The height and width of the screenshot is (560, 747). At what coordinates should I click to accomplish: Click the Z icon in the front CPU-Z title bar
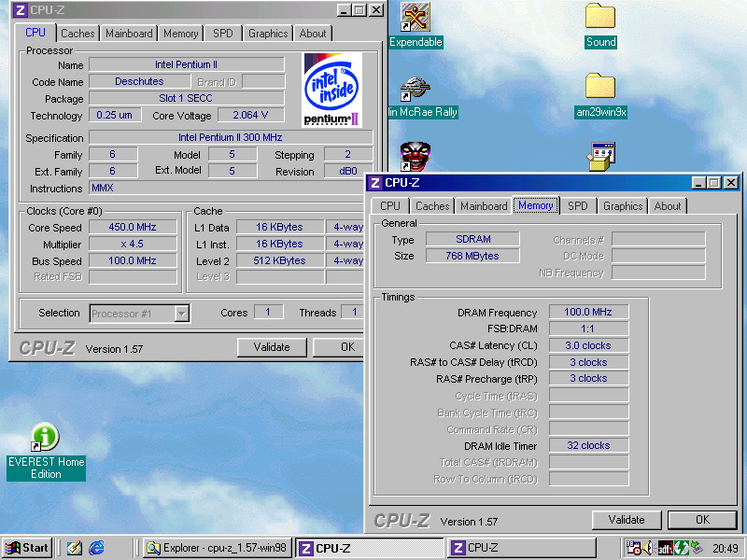point(375,183)
